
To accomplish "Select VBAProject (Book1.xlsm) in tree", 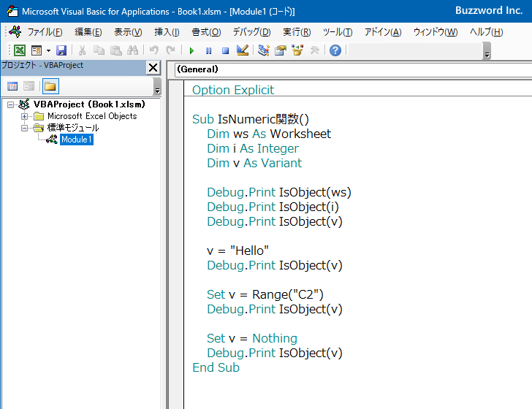I will 89,104.
